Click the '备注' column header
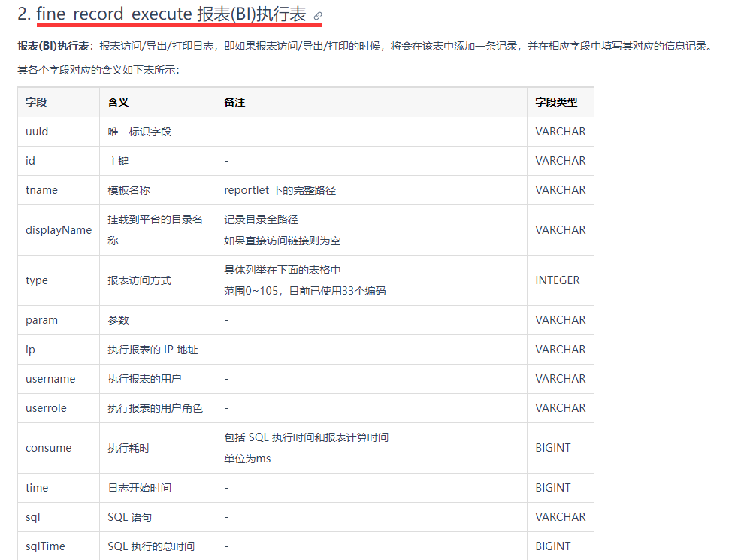Image resolution: width=738 pixels, height=560 pixels. [x=371, y=102]
